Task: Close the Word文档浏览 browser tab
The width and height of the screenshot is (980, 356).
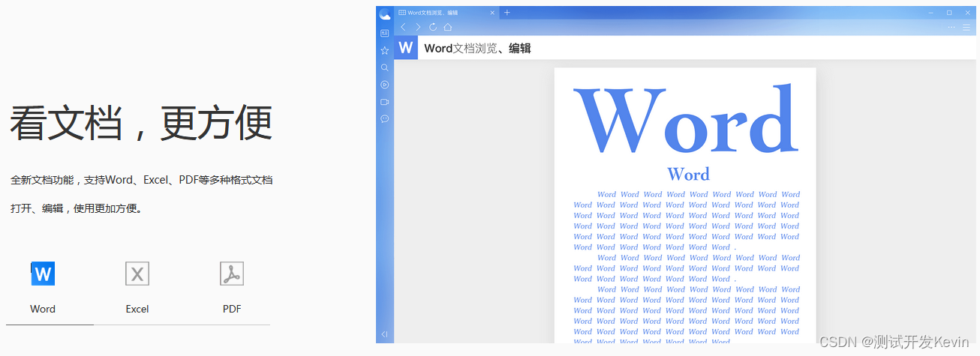Action: click(492, 12)
